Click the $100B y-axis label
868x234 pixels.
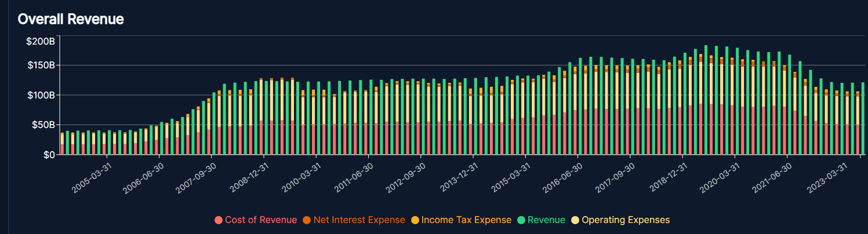(41, 94)
